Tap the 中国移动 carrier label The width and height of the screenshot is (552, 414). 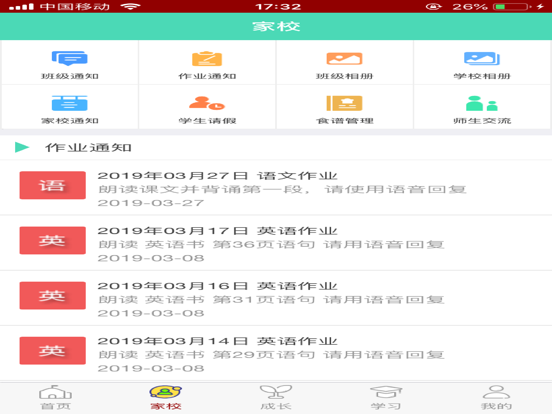pyautogui.click(x=75, y=7)
